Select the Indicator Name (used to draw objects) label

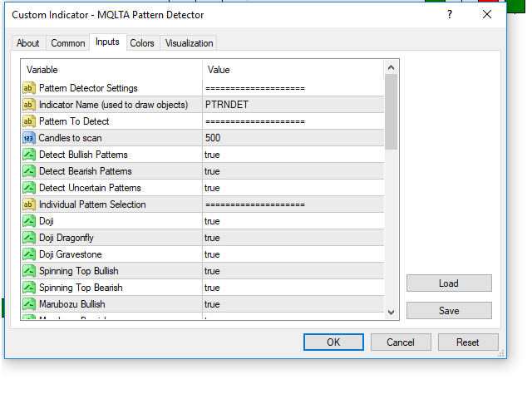(113, 105)
